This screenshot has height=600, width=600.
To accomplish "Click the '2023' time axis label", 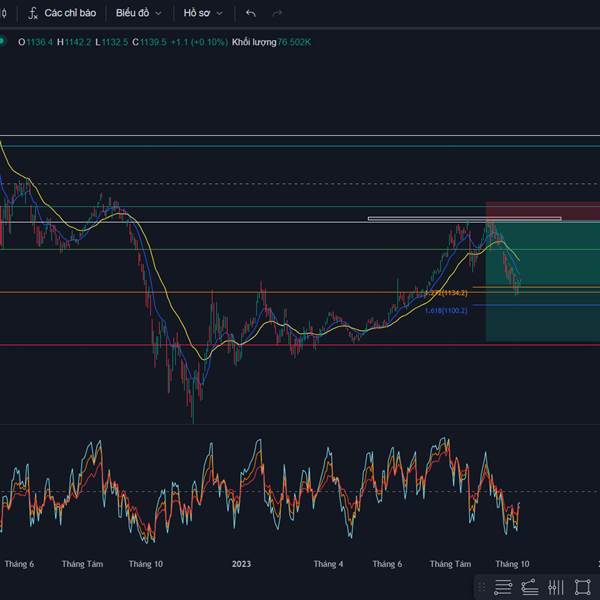I will [x=241, y=564].
